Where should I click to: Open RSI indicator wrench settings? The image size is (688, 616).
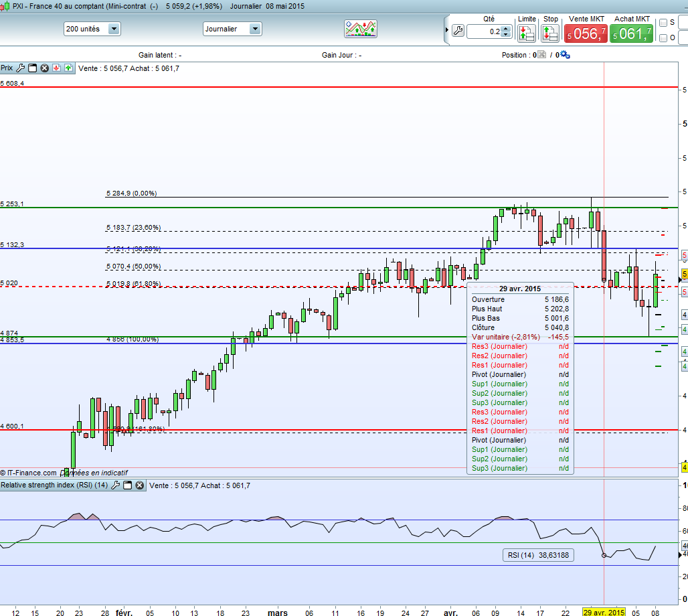tap(115, 485)
